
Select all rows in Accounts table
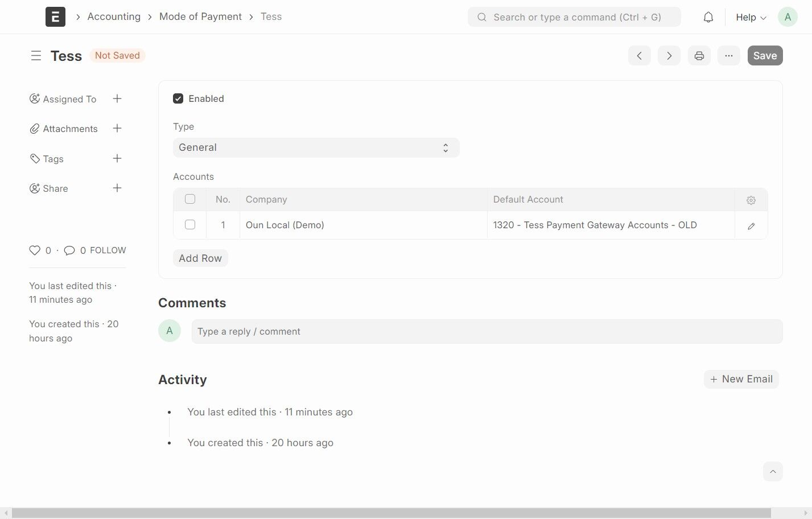point(190,199)
